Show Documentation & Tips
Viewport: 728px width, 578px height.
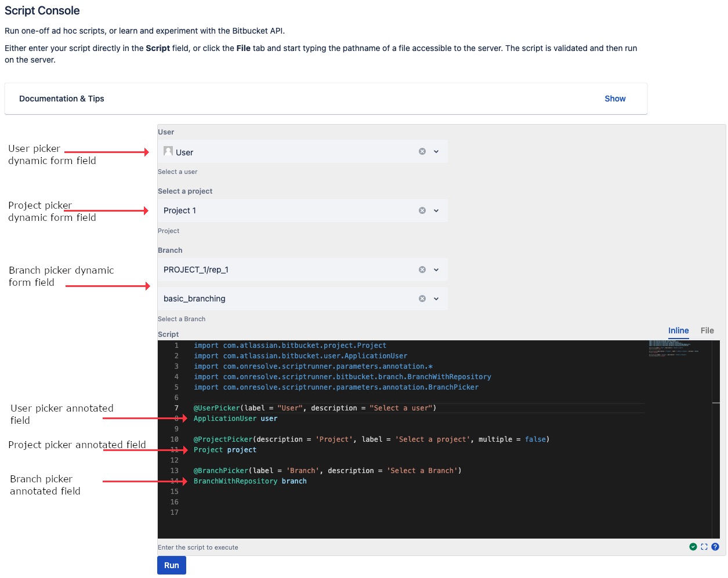coord(615,99)
